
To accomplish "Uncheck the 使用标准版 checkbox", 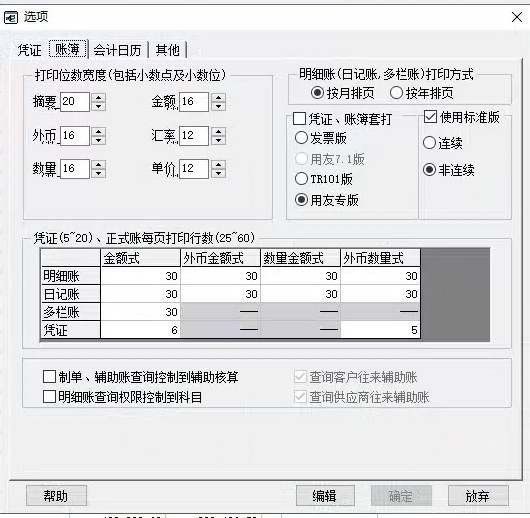I will 430,117.
